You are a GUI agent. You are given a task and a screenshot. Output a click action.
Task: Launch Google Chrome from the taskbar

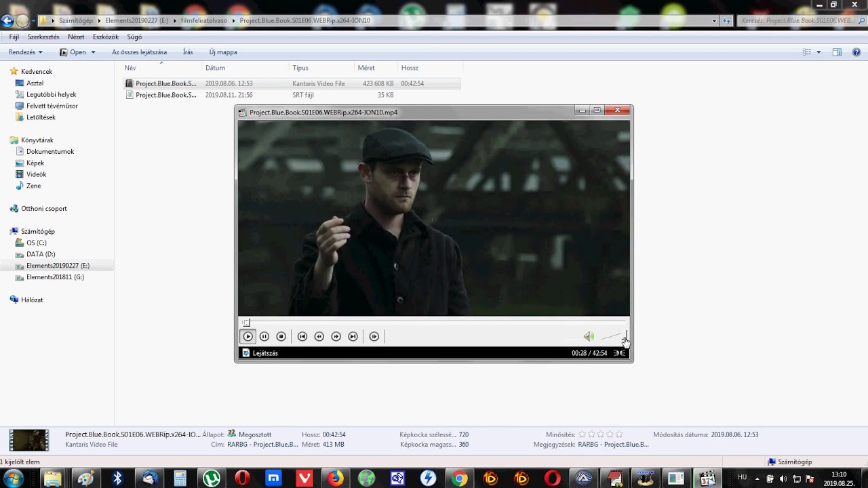point(460,479)
